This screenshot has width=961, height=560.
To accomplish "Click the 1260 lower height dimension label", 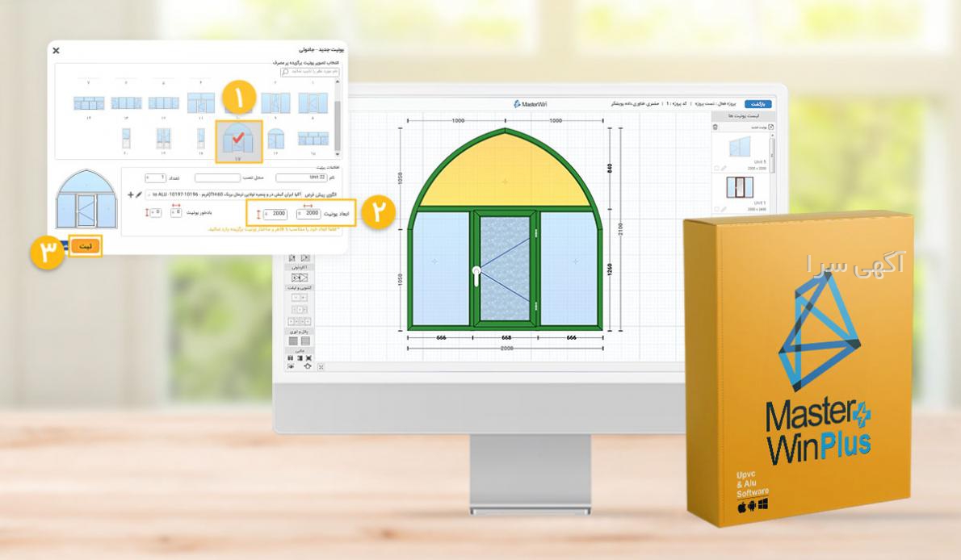I will pos(610,270).
